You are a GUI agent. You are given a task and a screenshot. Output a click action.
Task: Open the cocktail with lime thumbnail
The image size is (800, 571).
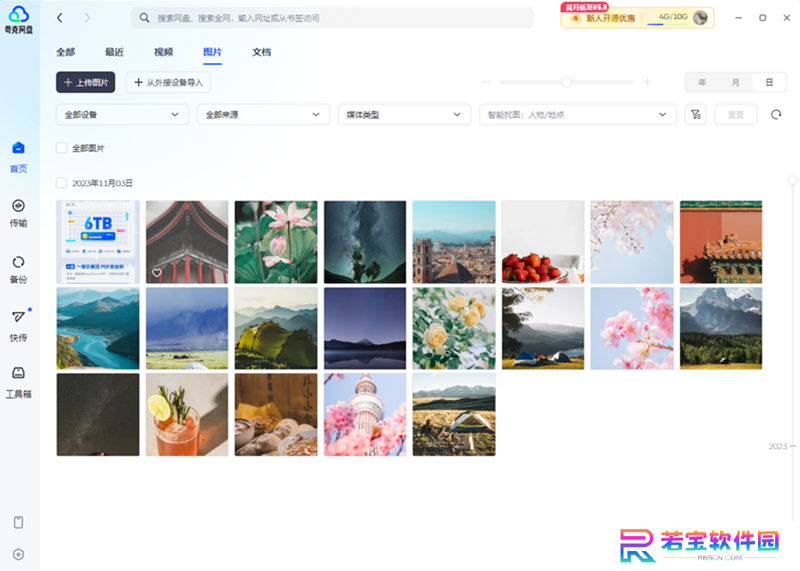pyautogui.click(x=187, y=414)
